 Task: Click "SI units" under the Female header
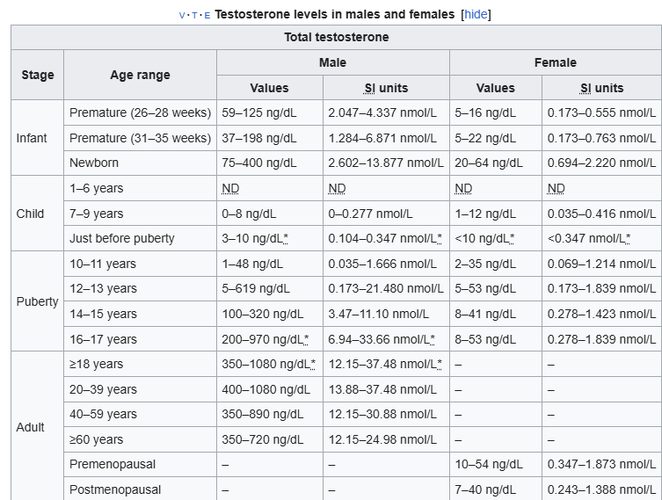(599, 88)
